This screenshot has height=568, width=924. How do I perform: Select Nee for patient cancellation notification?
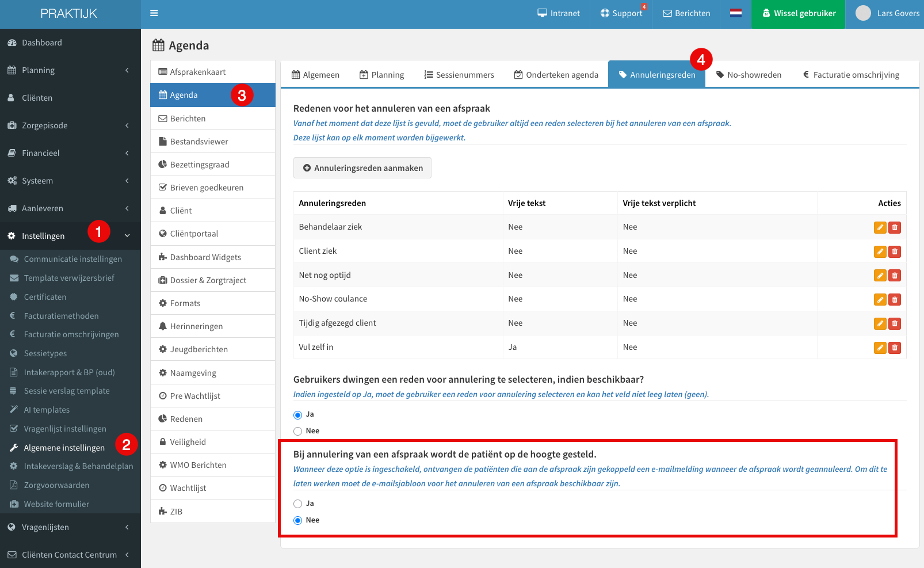pos(297,520)
